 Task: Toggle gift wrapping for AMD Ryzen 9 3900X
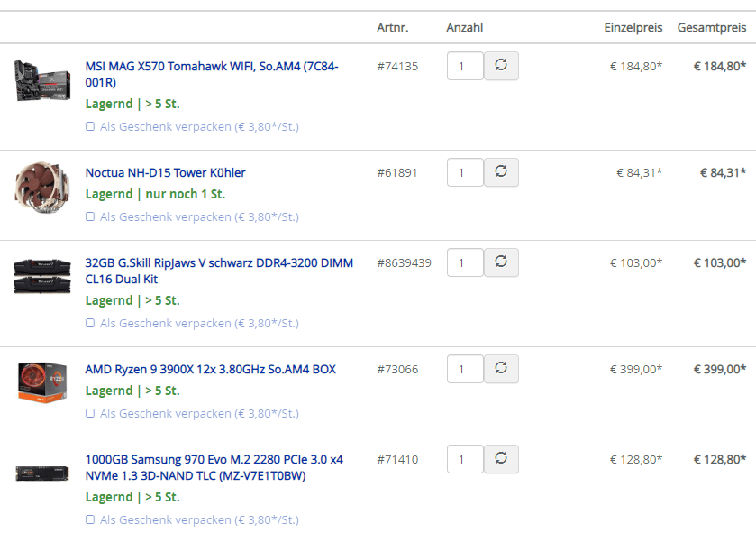(90, 413)
